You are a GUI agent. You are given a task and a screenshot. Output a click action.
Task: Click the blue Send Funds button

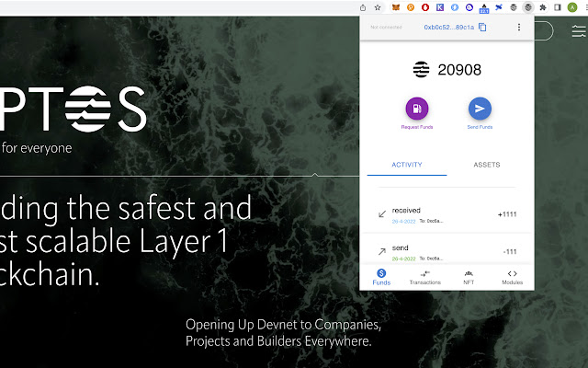[480, 109]
